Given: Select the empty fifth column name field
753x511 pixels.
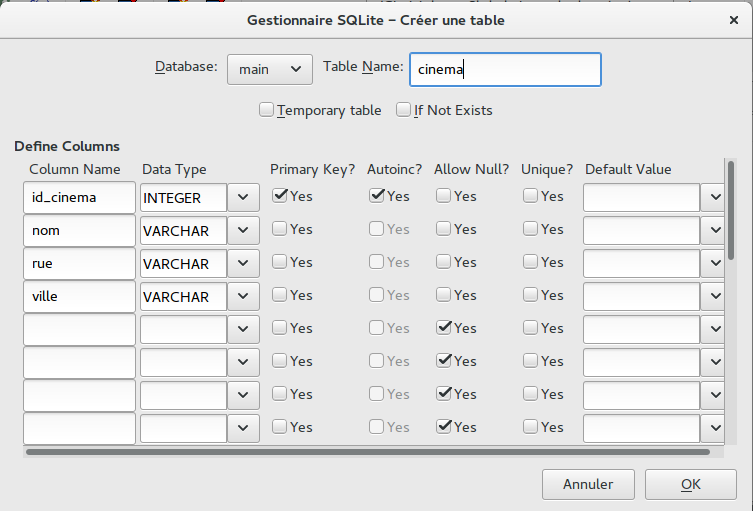Looking at the screenshot, I should [79, 329].
